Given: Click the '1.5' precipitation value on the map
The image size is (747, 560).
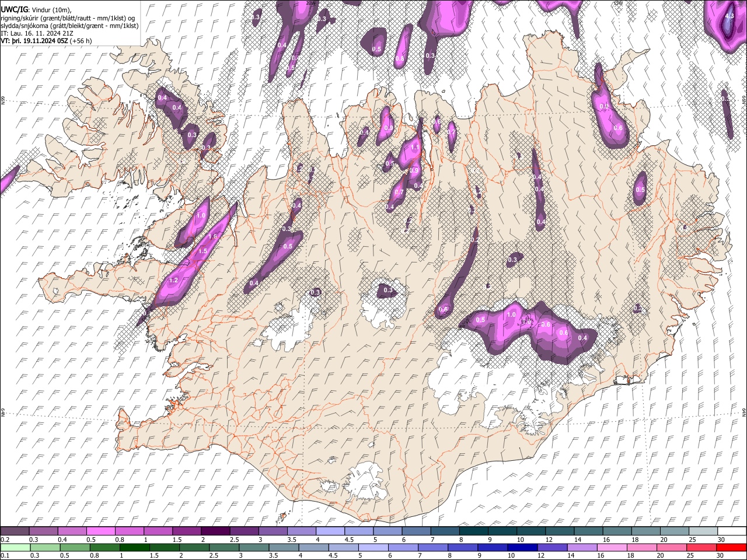Looking at the screenshot, I should (x=203, y=251).
